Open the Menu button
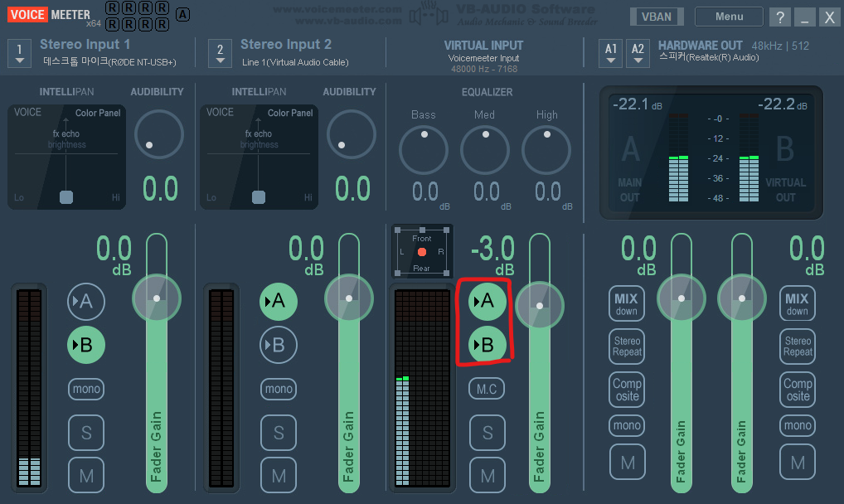Image resolution: width=844 pixels, height=504 pixels. tap(730, 17)
